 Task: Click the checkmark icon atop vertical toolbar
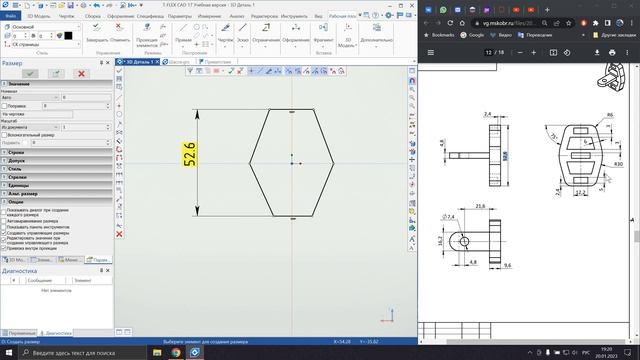coord(119,71)
